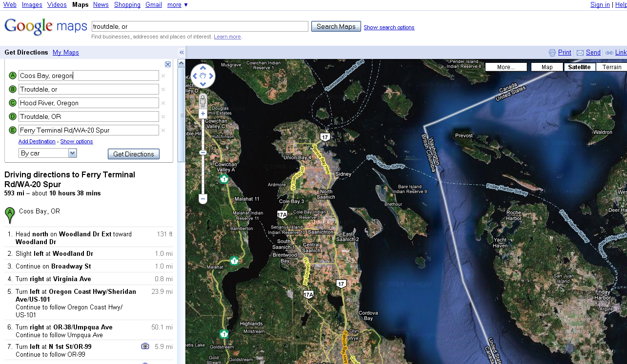Pan the map up with arrow control

203,68
